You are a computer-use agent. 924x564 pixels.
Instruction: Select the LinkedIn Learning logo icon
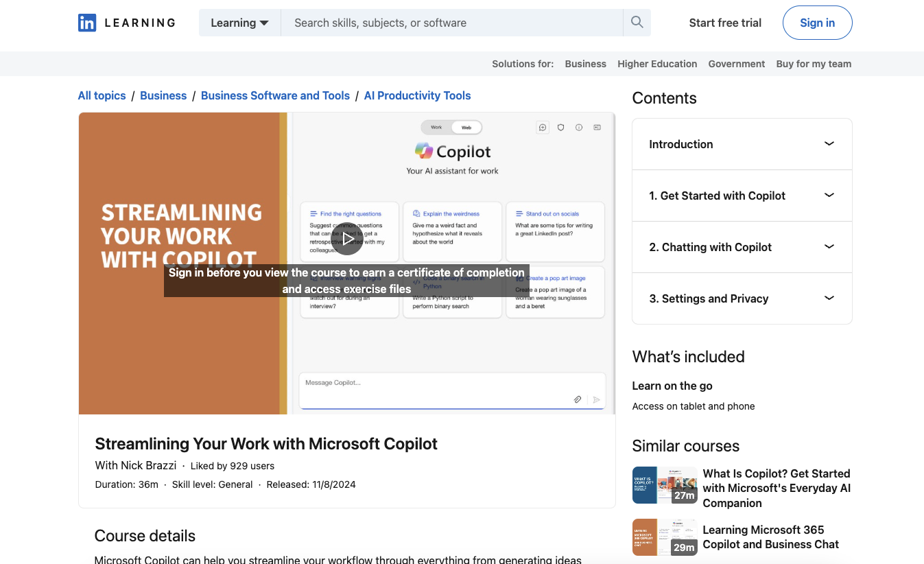87,23
